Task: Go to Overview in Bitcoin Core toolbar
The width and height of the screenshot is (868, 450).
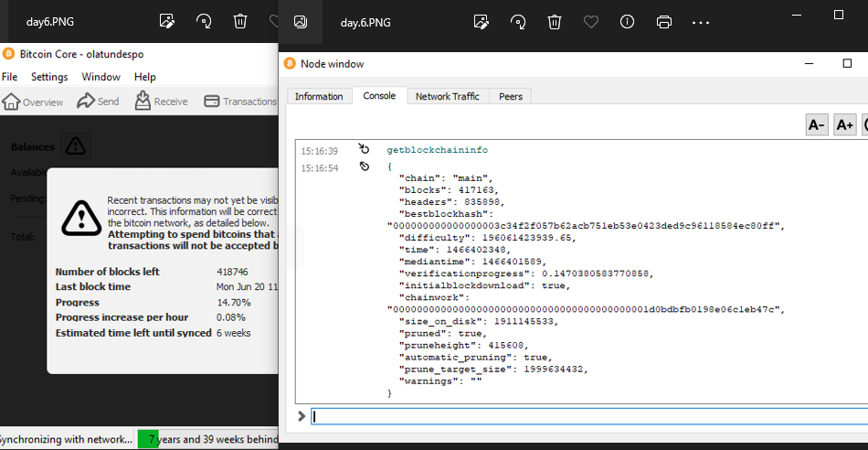Action: pyautogui.click(x=33, y=102)
